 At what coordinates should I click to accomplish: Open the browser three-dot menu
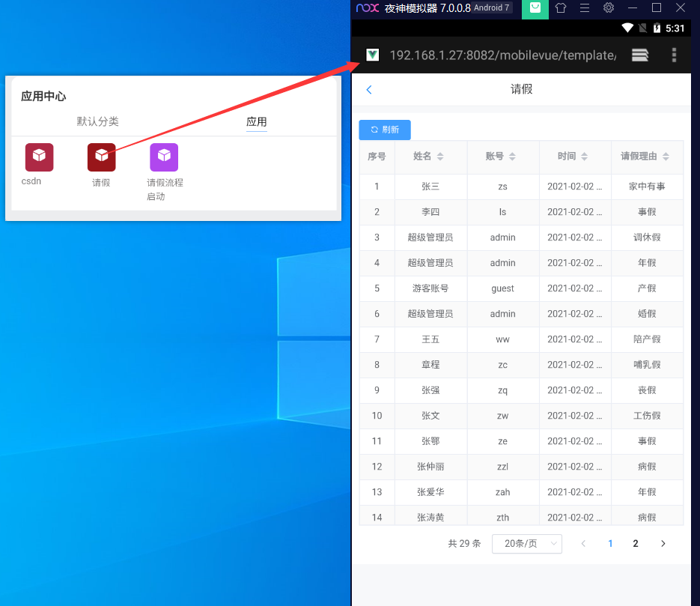point(674,55)
